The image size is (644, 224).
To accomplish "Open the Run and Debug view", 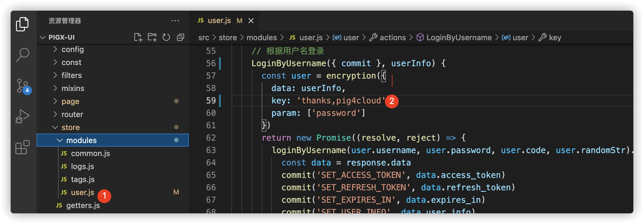I will [22, 116].
